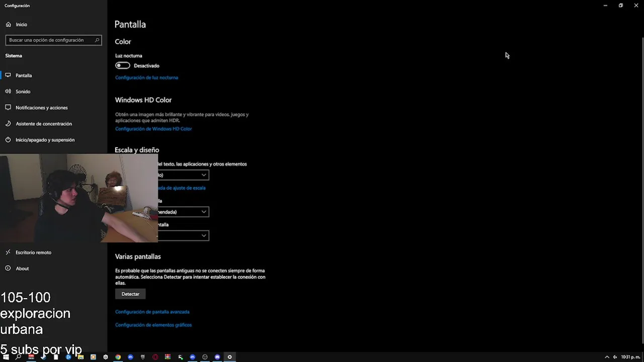Restore down the Configuración window
This screenshot has height=362, width=644.
coord(621,6)
